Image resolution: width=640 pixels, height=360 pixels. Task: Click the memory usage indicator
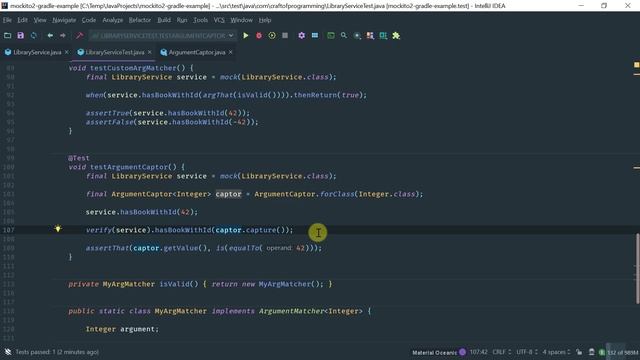coord(622,352)
